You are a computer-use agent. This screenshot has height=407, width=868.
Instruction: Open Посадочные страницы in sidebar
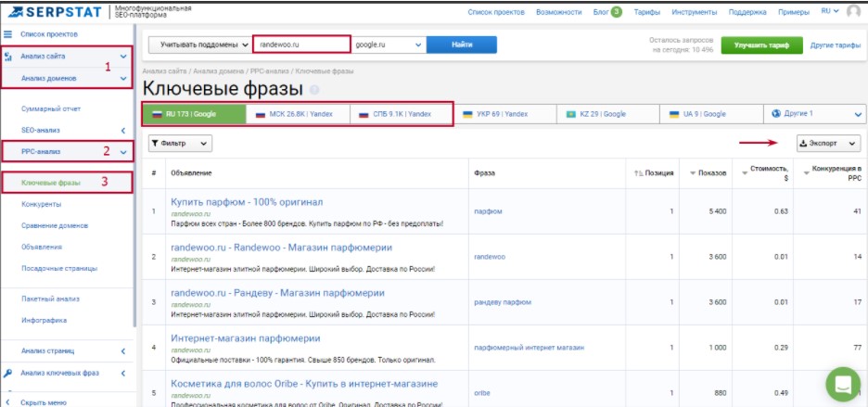coord(59,269)
